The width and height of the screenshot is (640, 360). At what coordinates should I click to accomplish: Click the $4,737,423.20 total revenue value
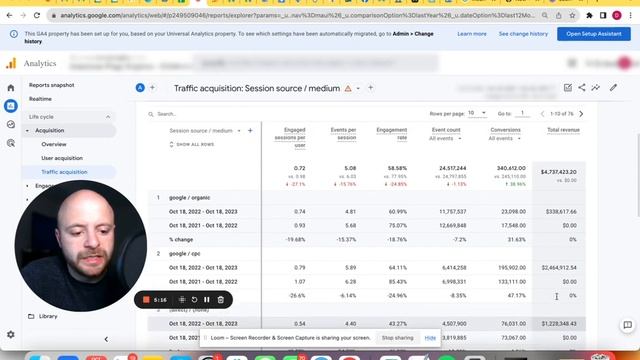(x=558, y=172)
